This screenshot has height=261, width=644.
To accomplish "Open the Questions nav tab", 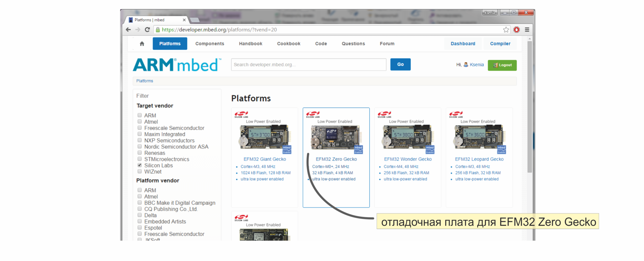I will click(x=353, y=44).
